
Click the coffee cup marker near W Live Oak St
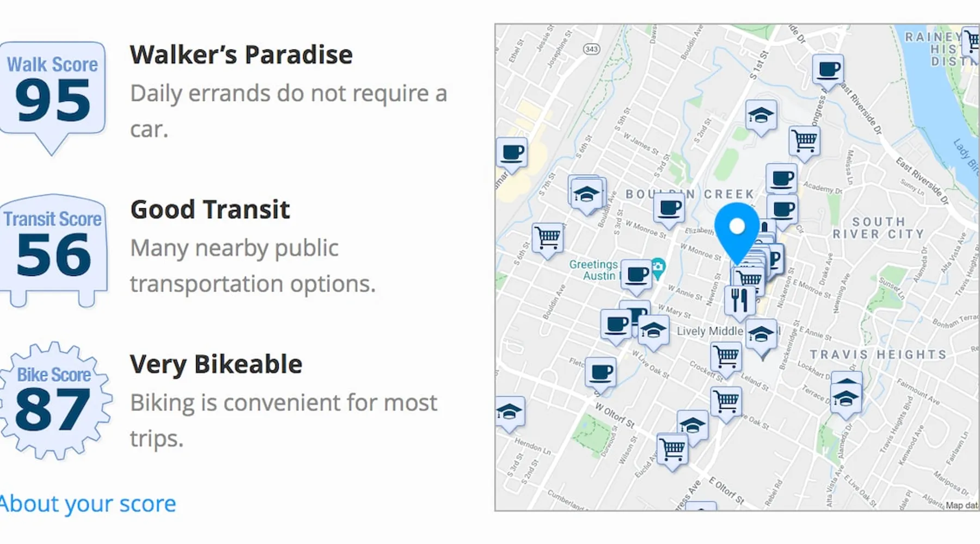click(601, 373)
